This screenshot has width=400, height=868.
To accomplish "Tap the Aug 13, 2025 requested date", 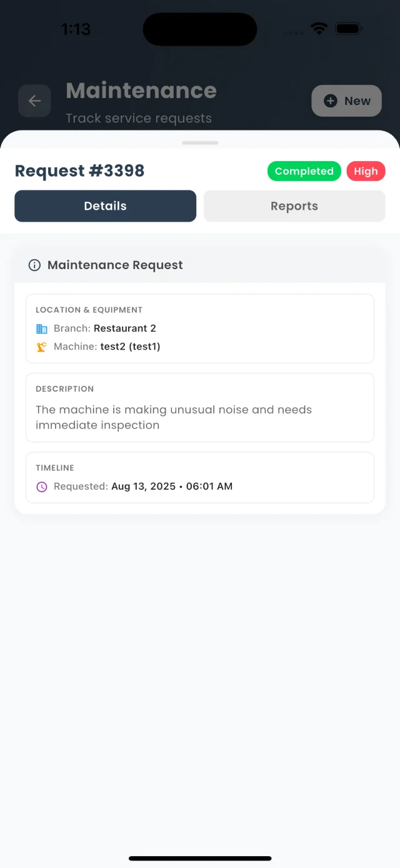I will [x=144, y=486].
